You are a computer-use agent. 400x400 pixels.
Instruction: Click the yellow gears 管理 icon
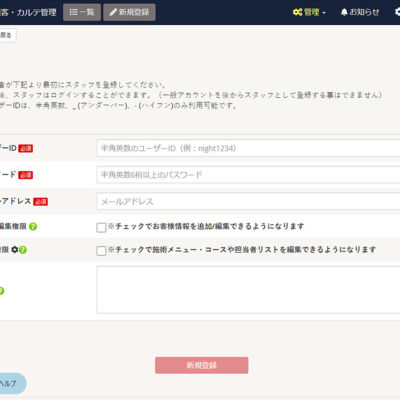point(297,12)
